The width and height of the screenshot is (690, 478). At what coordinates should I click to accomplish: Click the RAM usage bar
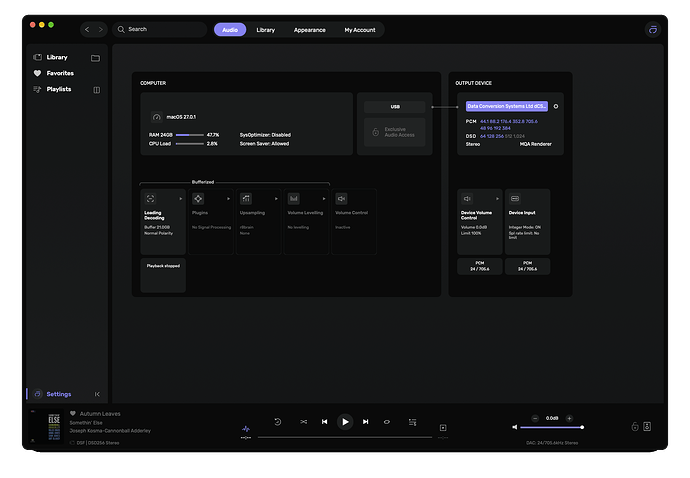coord(190,135)
